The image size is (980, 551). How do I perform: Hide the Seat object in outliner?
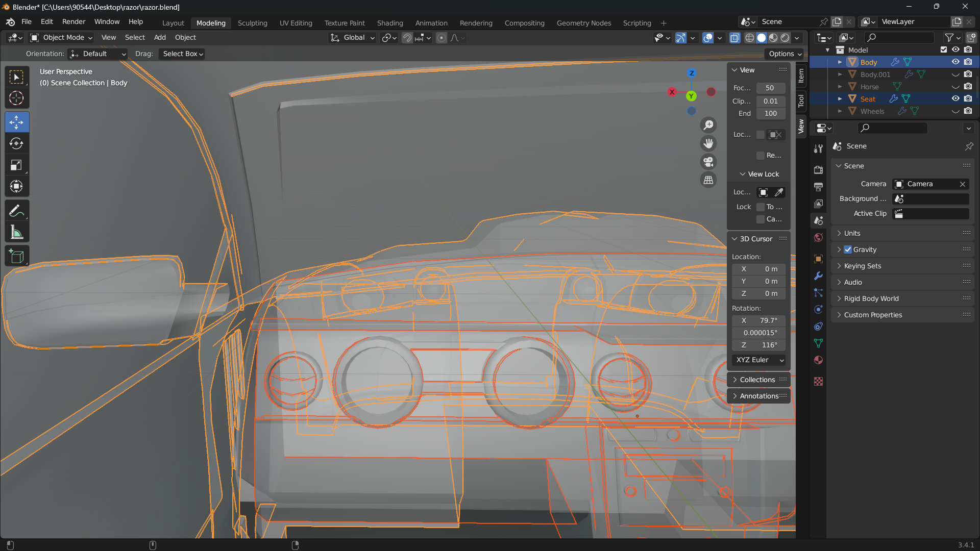[955, 99]
